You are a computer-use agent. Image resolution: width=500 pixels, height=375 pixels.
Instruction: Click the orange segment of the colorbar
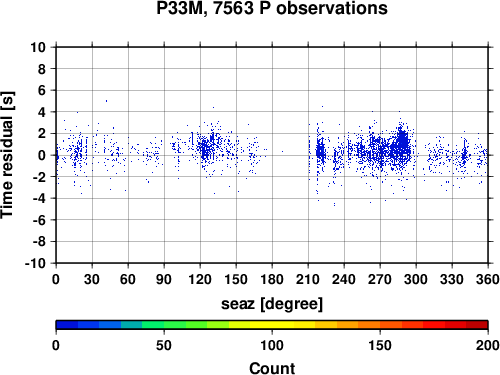coord(369,325)
